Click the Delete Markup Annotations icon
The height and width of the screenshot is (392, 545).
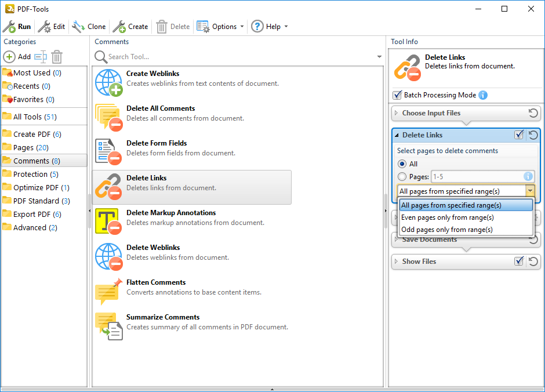coord(107,222)
